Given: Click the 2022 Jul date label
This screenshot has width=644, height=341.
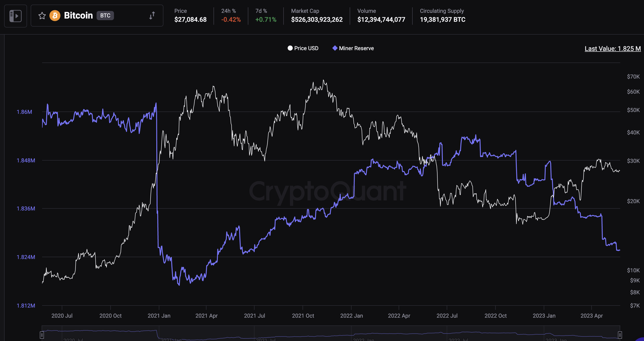Looking at the screenshot, I should click(447, 316).
